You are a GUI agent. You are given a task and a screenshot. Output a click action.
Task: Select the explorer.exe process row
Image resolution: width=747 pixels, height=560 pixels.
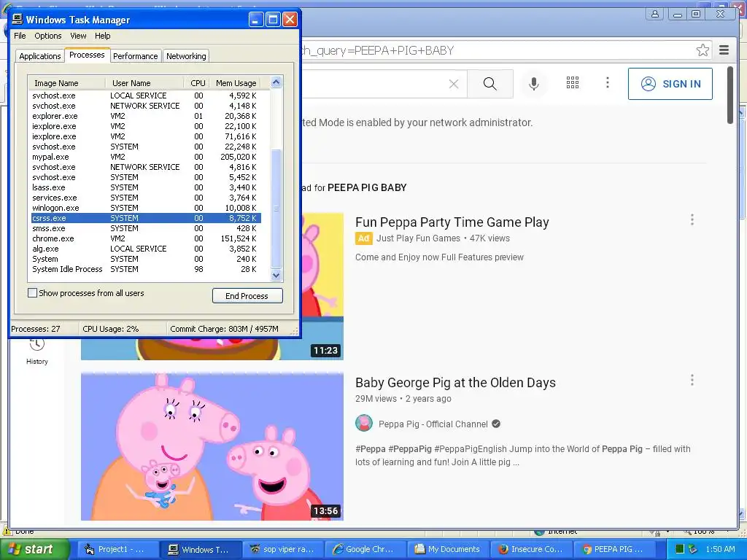coord(146,116)
